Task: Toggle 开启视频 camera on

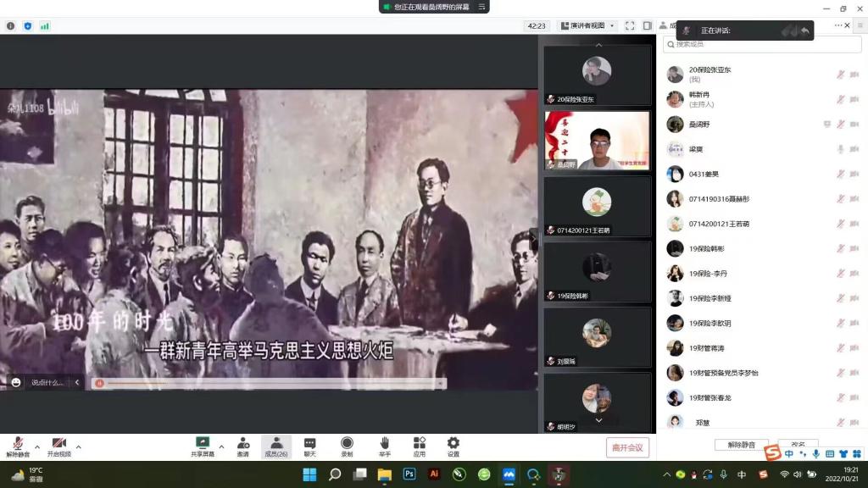Action: click(58, 446)
